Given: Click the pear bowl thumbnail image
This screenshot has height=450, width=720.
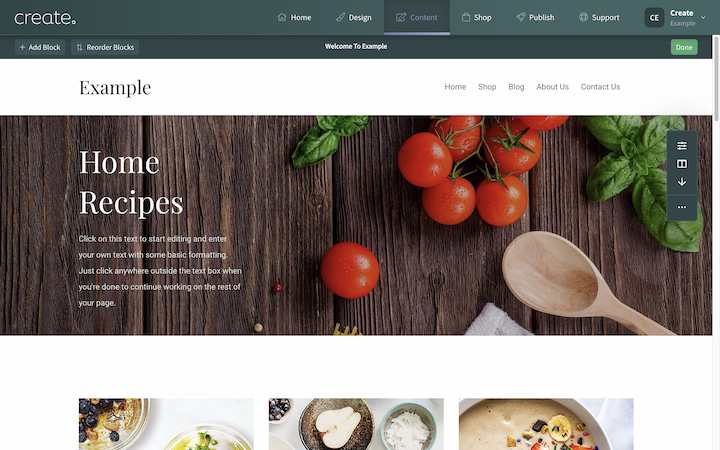Looking at the screenshot, I should pyautogui.click(x=356, y=424).
